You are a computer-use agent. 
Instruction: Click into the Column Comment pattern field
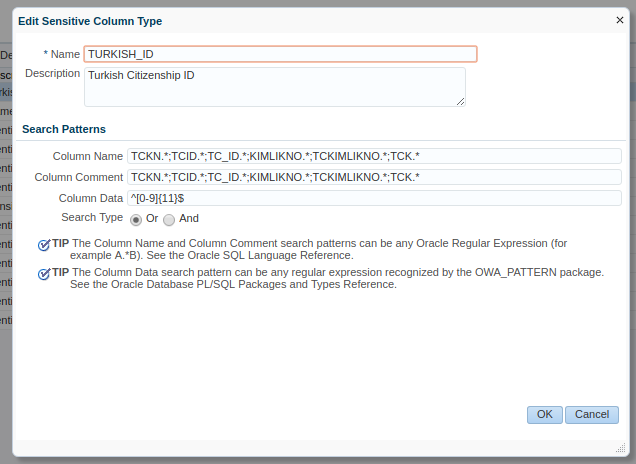(x=374, y=177)
